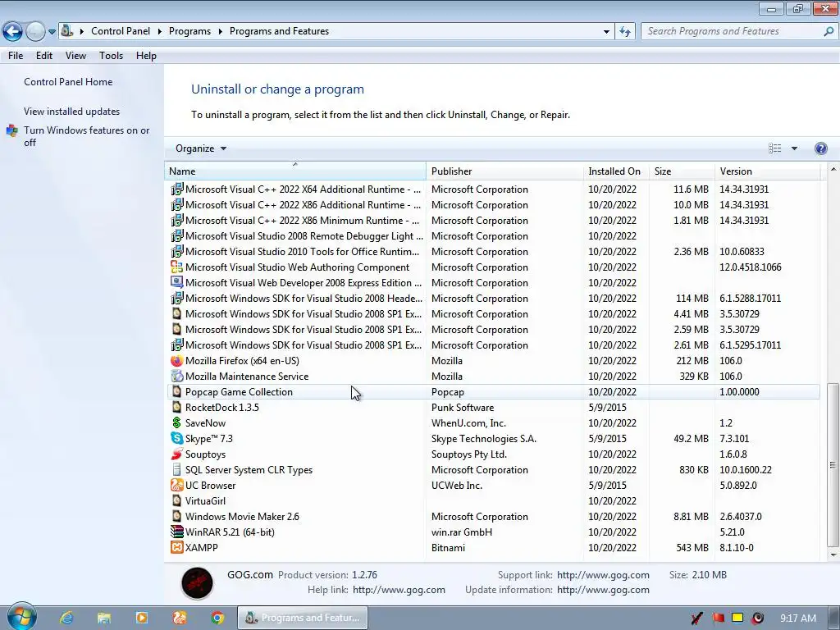This screenshot has width=840, height=630.
Task: Click the Bitnami publisher cell
Action: click(x=448, y=547)
